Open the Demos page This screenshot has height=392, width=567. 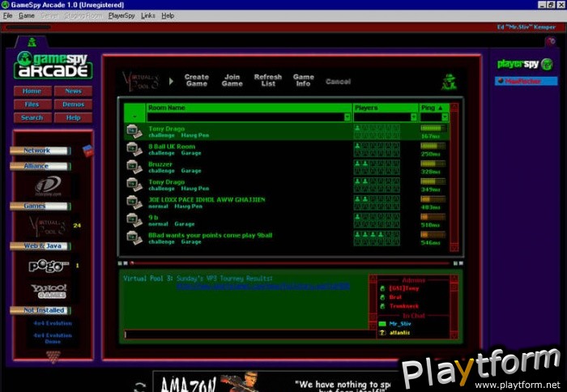pyautogui.click(x=73, y=104)
